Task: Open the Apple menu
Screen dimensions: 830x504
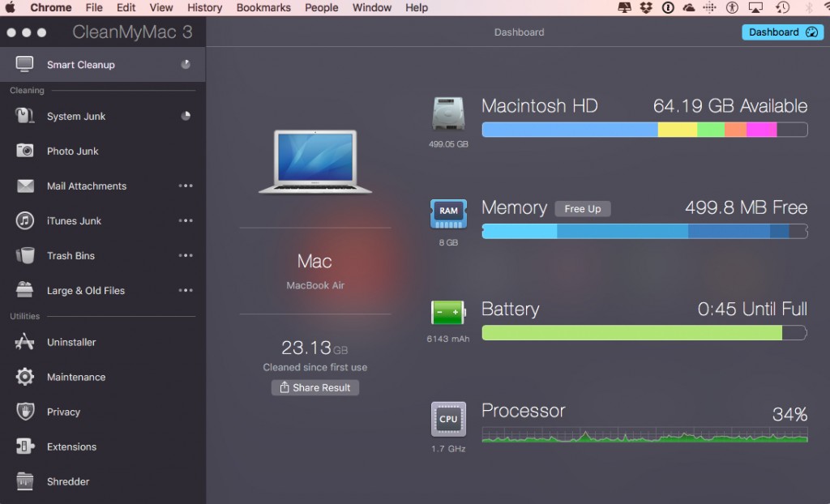Action: 10,7
